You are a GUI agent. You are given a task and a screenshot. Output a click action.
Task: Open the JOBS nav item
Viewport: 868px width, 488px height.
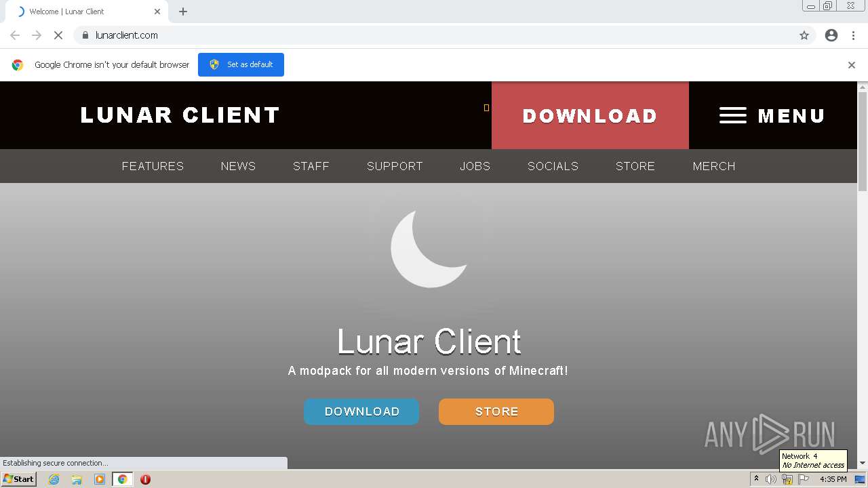click(475, 166)
